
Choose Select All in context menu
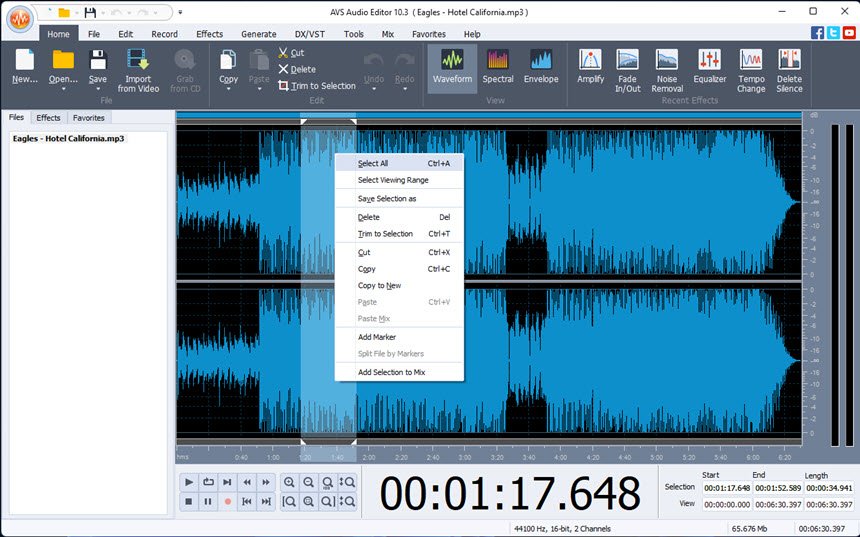(399, 163)
